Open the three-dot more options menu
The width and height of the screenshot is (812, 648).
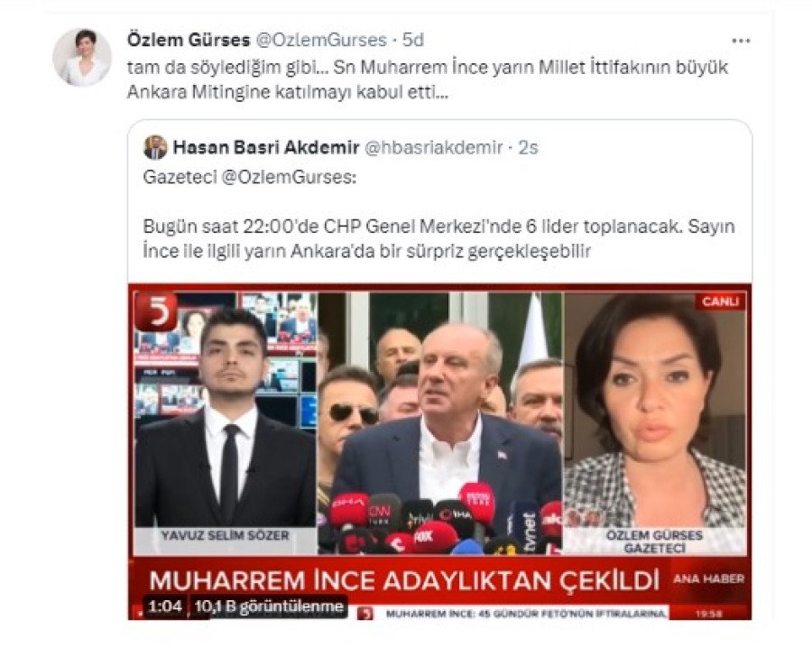pos(741,41)
